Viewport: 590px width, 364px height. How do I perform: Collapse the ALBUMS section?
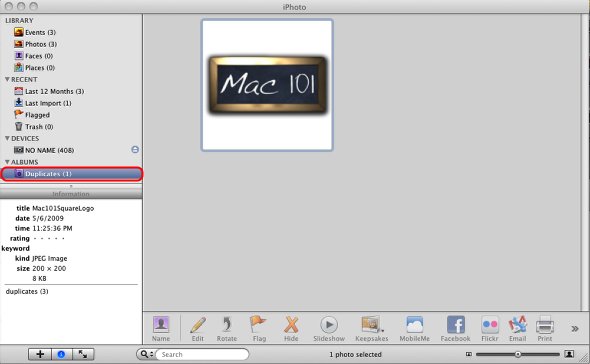tap(7, 162)
